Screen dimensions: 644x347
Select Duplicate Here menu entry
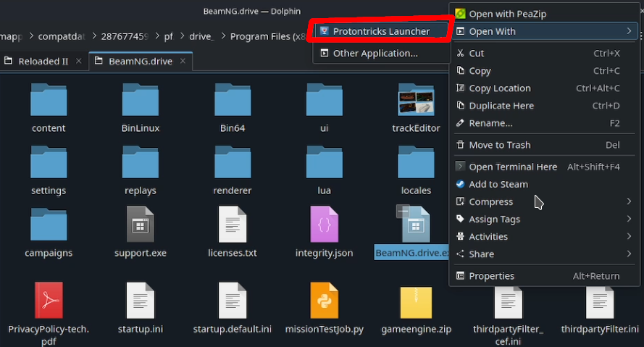pyautogui.click(x=545, y=106)
